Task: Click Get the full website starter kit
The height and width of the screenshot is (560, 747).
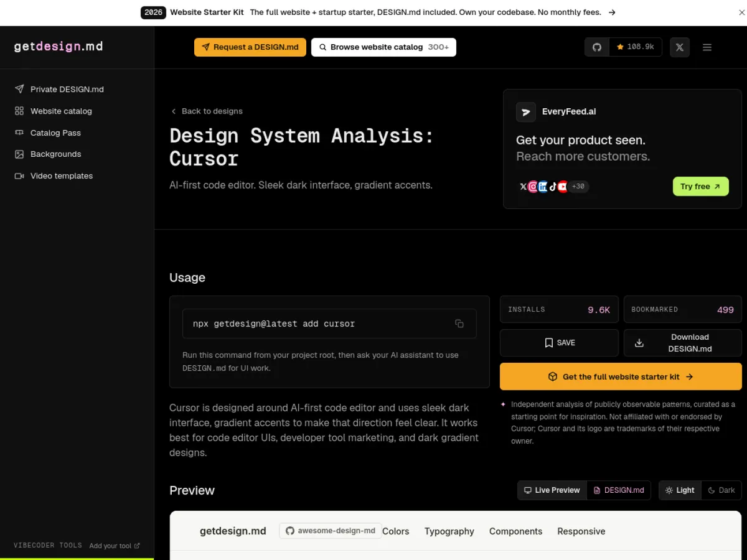Action: click(x=621, y=376)
